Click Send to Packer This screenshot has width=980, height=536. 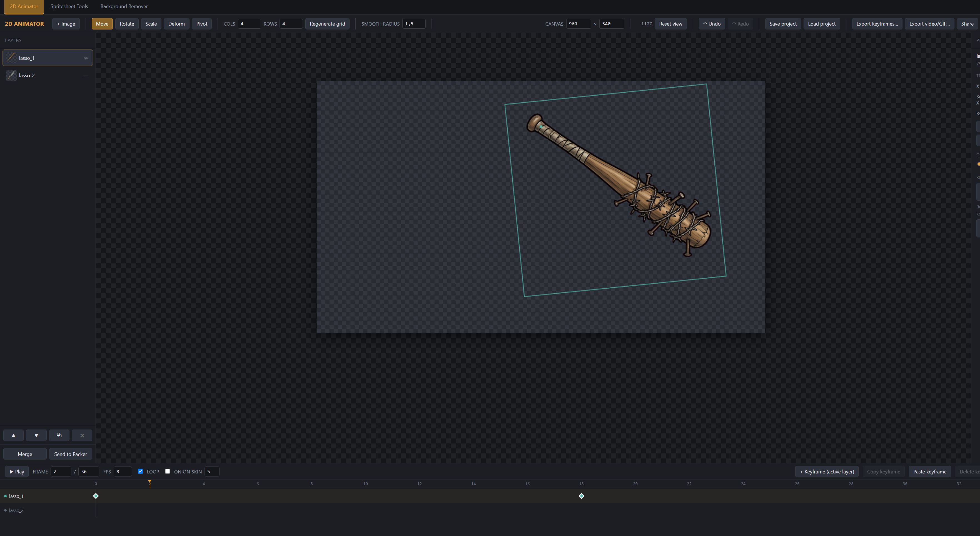coord(70,454)
